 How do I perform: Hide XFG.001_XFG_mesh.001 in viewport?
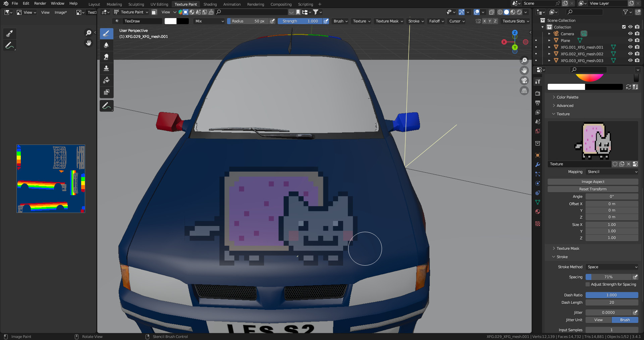coord(630,47)
